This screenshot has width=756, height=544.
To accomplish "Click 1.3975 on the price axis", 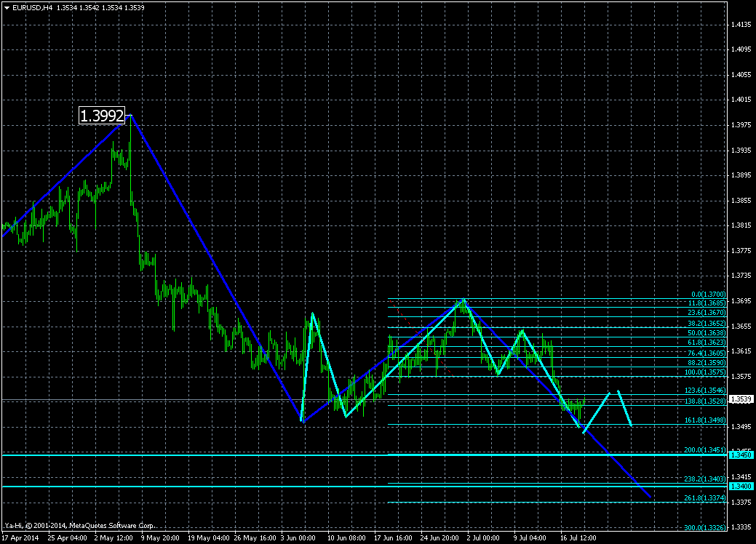I will (741, 125).
